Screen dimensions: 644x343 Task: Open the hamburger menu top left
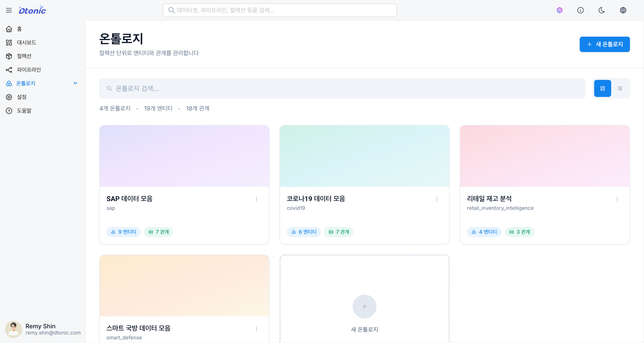click(x=9, y=10)
